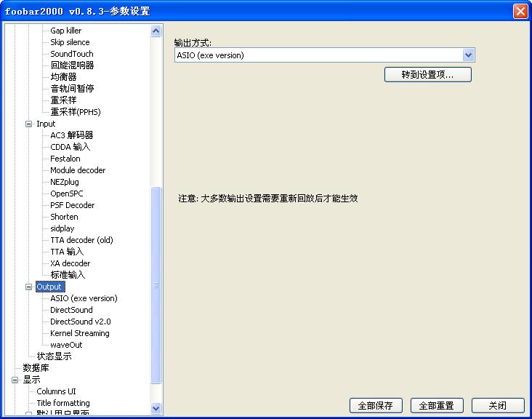This screenshot has height=419, width=532.
Task: Select the 显示 tree label
Action: click(x=31, y=380)
